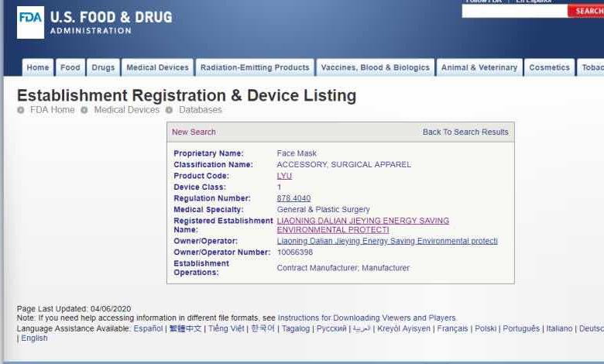This screenshot has width=604, height=364.
Task: Select the Arabic language link
Action: [362, 328]
